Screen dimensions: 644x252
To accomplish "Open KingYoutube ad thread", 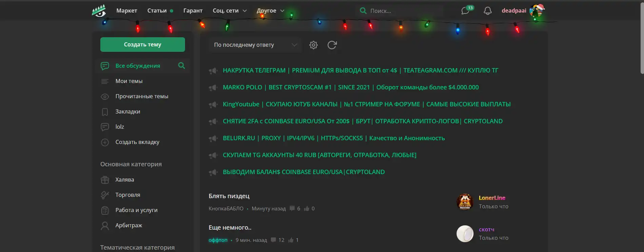I will click(x=367, y=104).
